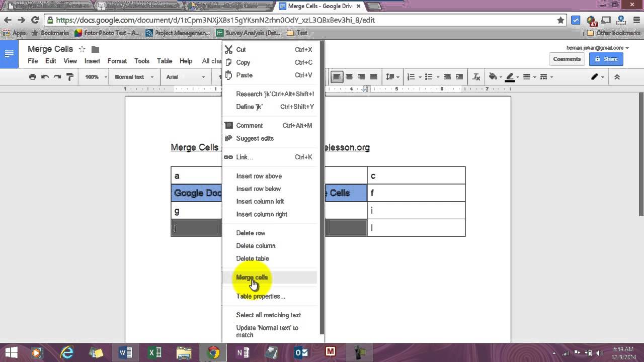Open the border width dropdown
This screenshot has height=362, width=644.
pyautogui.click(x=529, y=77)
